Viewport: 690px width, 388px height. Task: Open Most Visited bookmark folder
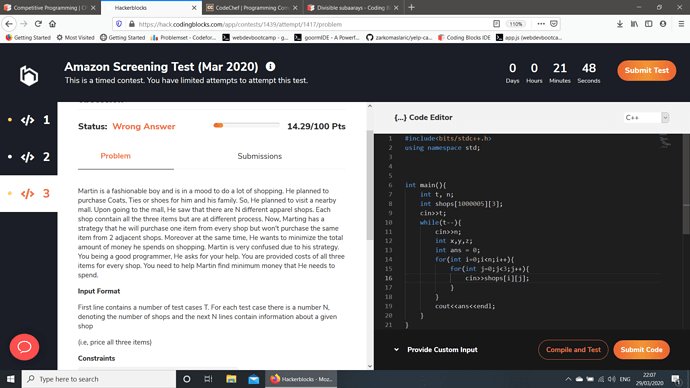[75, 37]
